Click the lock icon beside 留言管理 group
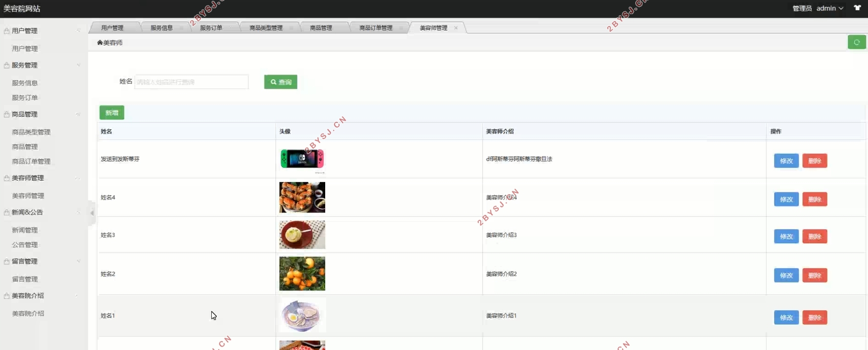Image resolution: width=868 pixels, height=350 pixels. (6, 261)
